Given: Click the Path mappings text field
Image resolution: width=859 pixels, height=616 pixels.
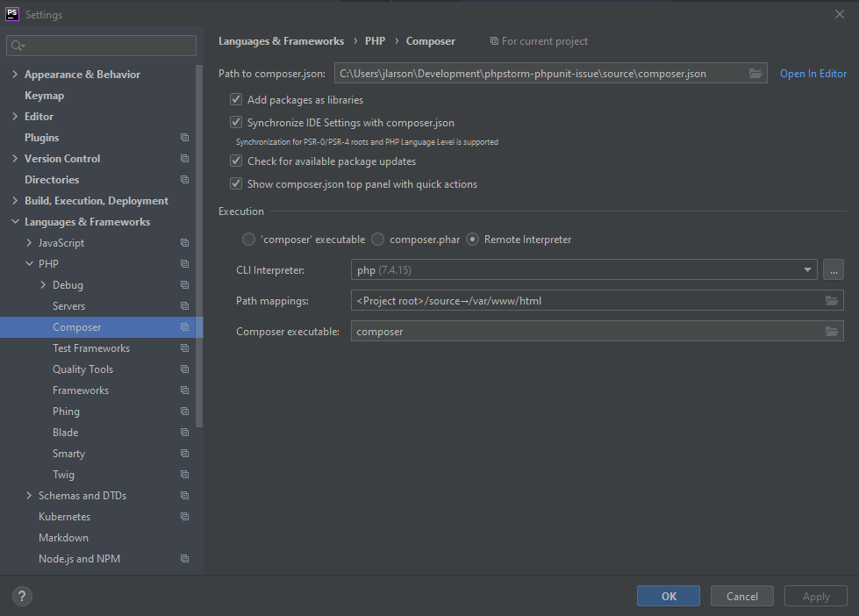Looking at the screenshot, I should tap(598, 300).
